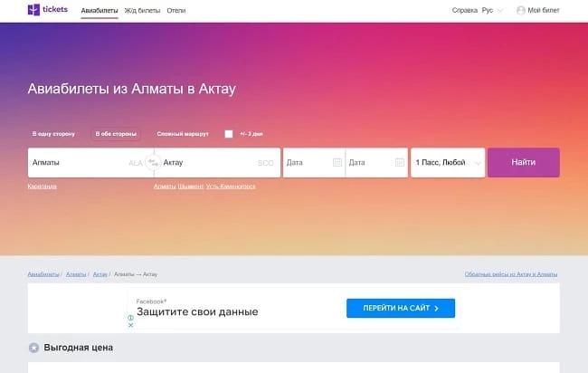This screenshot has width=588, height=373.
Task: Click Караганда suggestion under origin field
Action: [x=42, y=186]
